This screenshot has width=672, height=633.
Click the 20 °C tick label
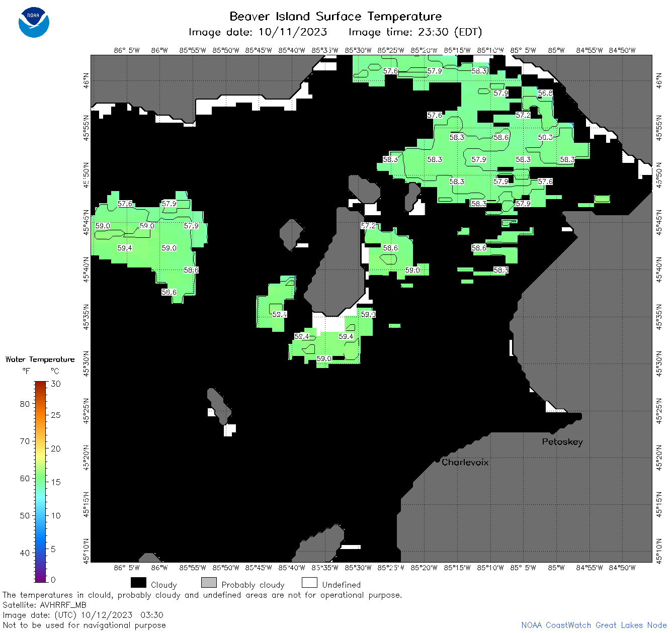[x=56, y=448]
